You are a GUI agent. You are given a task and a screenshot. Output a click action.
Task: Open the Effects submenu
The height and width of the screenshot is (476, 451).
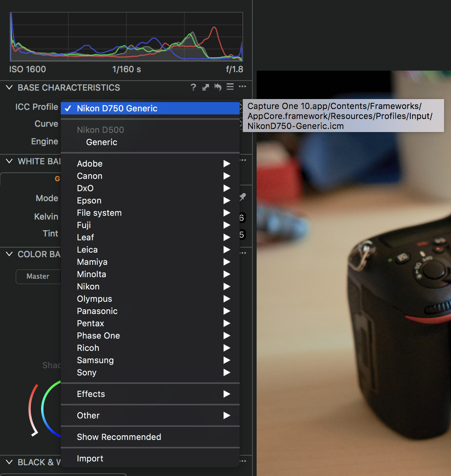tap(91, 394)
